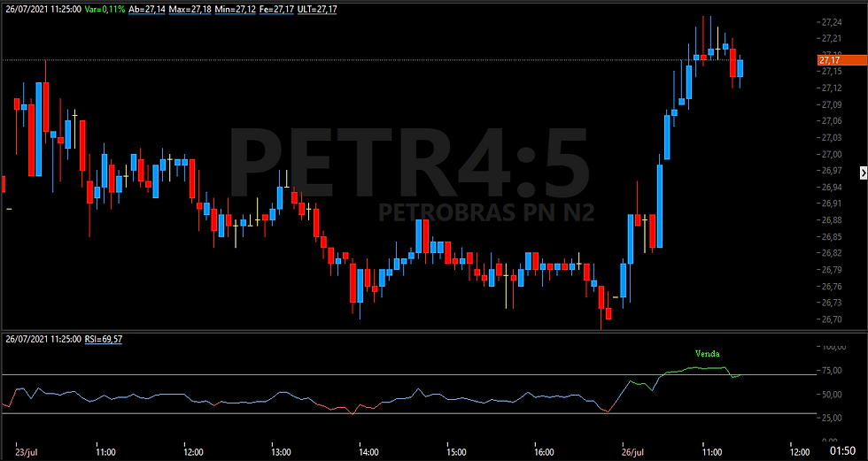868x461 pixels.
Task: Click the 13:00 time axis label
Action: [x=282, y=451]
